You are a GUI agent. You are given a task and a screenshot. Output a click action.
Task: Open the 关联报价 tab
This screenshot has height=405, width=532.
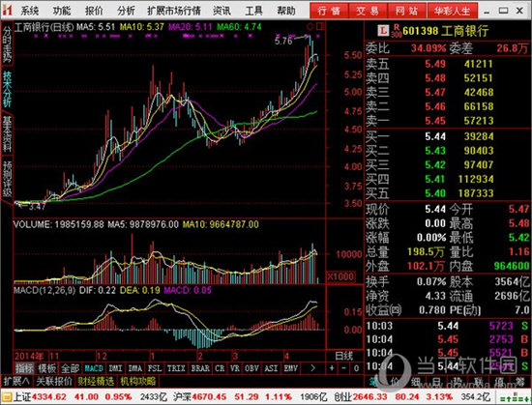54,381
